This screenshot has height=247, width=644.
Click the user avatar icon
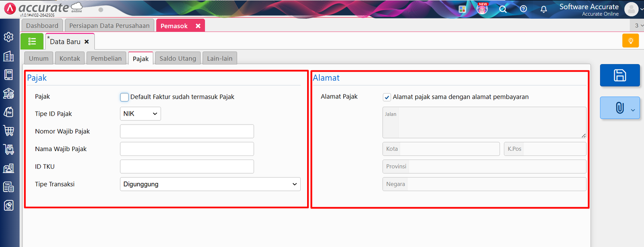(x=631, y=9)
